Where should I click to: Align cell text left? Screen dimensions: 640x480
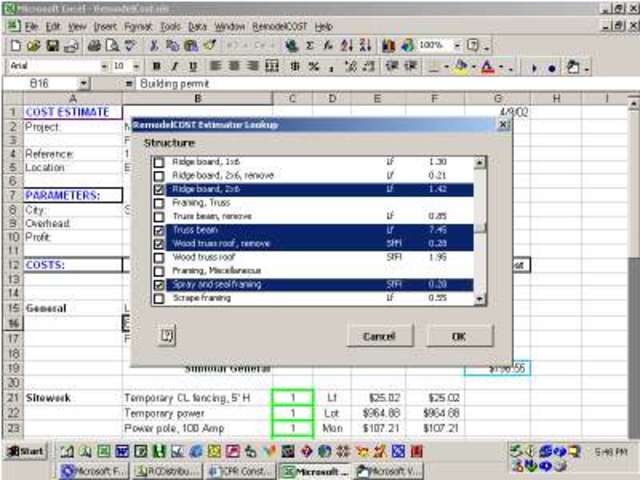[x=215, y=66]
